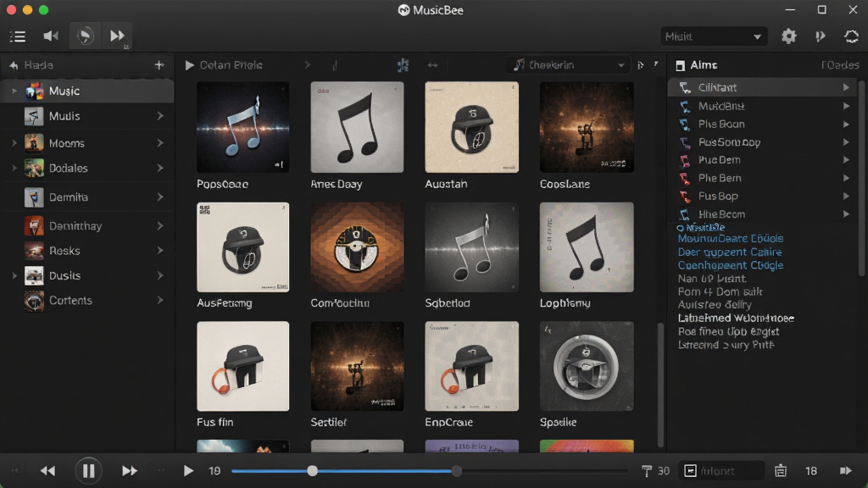
Task: Click the volume icon at bottom right
Action: [x=845, y=471]
